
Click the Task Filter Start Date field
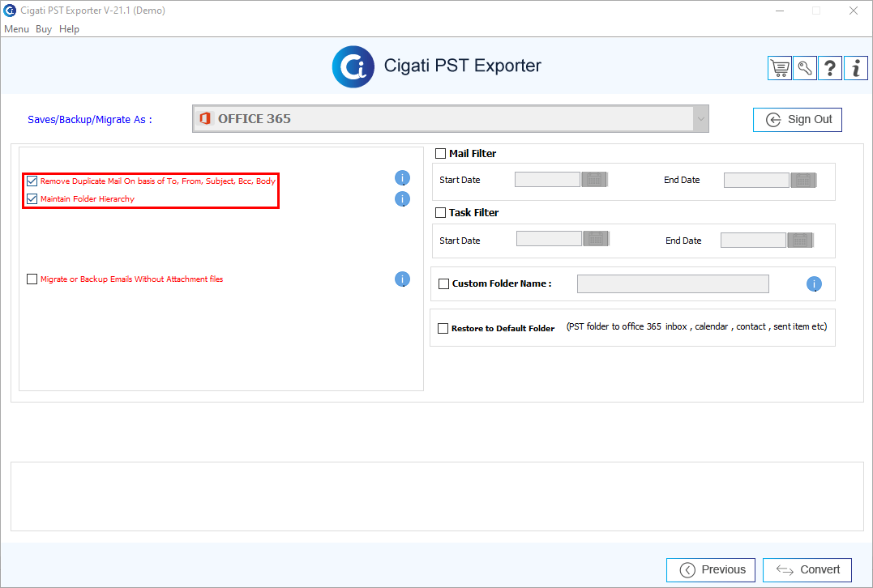point(549,239)
